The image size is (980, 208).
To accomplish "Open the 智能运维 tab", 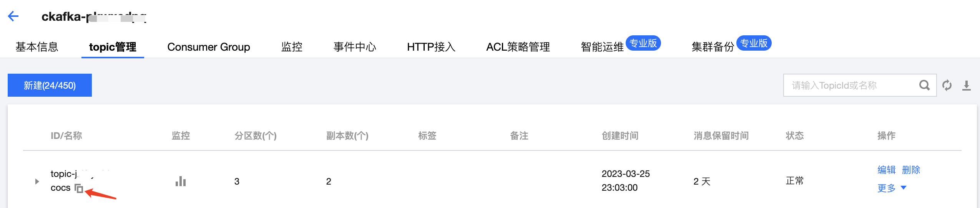I will (x=602, y=47).
